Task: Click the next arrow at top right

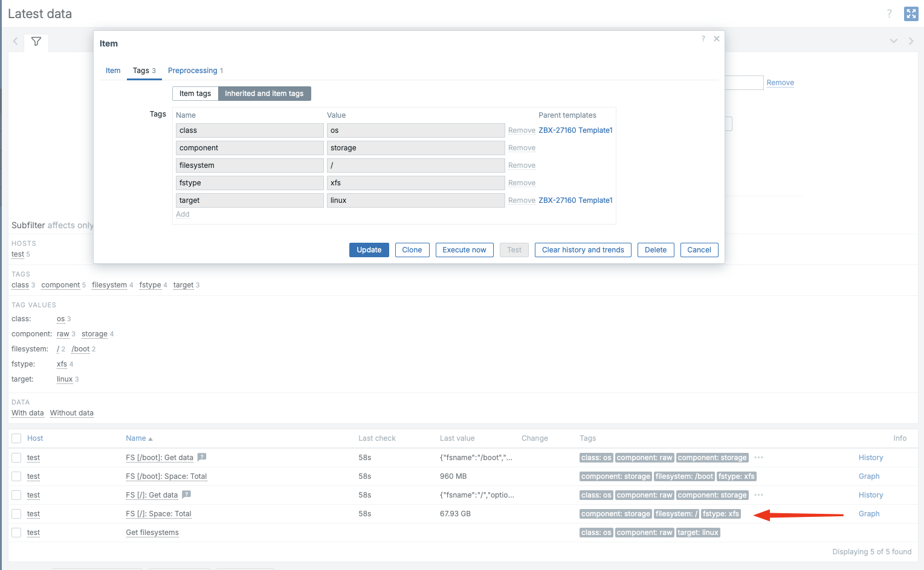Action: click(x=911, y=41)
